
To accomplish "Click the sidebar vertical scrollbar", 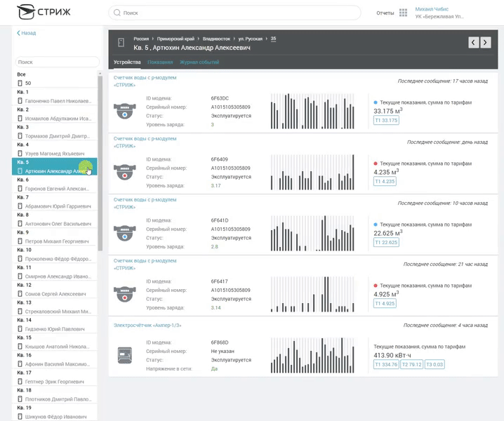I will [100, 162].
